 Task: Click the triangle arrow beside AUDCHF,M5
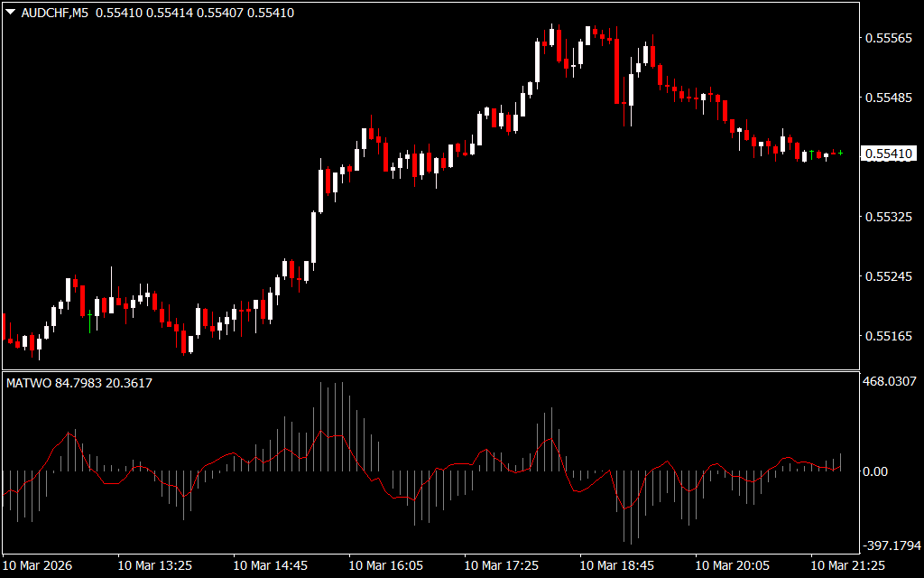coord(10,13)
